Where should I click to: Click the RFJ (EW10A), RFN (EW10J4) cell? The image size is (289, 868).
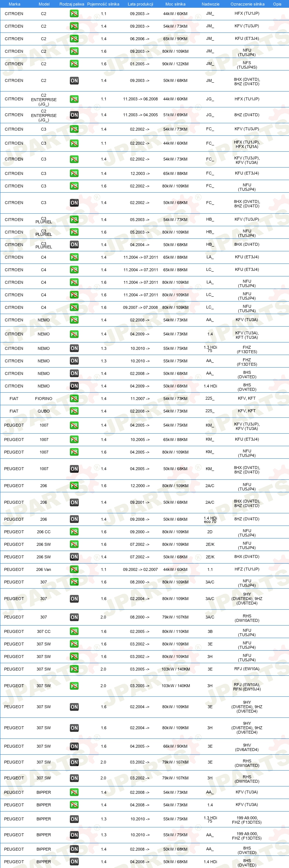(x=247, y=687)
